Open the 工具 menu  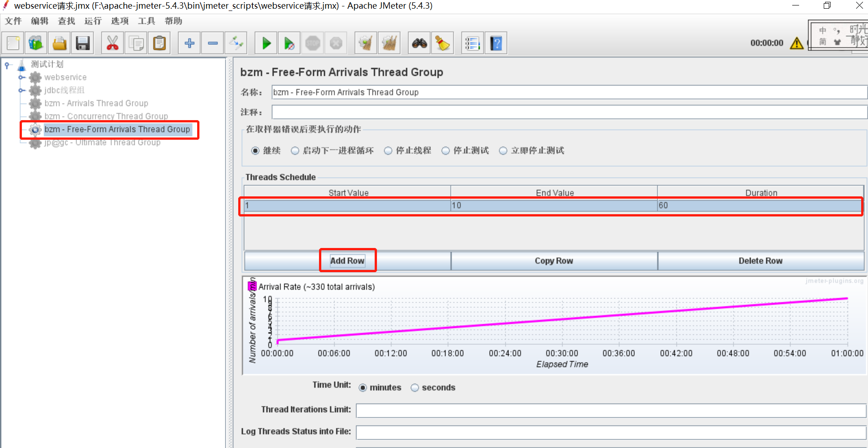(146, 21)
